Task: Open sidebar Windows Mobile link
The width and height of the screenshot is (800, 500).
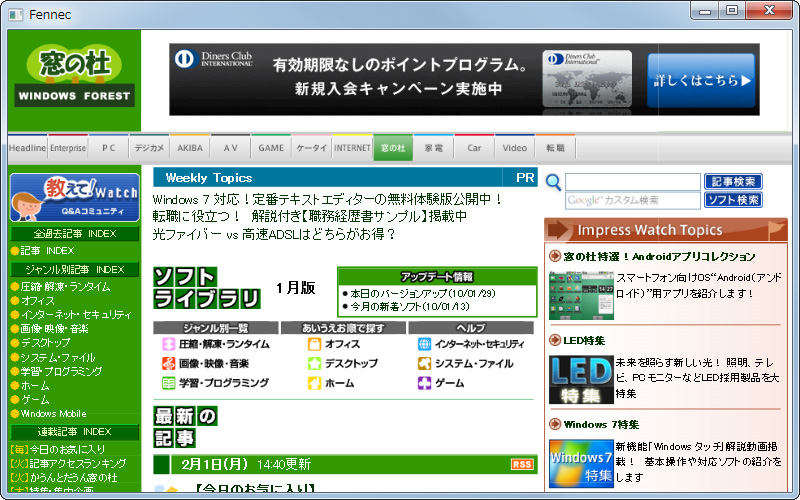Action: click(54, 414)
